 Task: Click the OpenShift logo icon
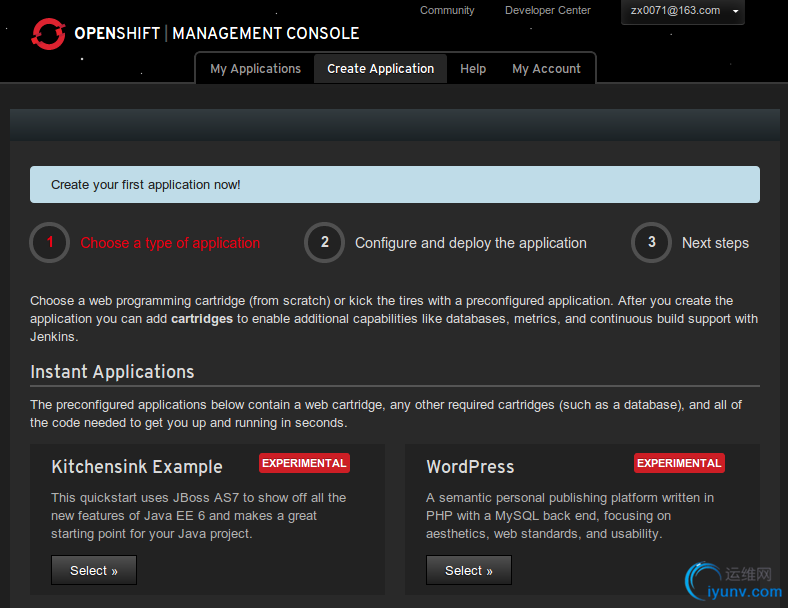pos(48,34)
